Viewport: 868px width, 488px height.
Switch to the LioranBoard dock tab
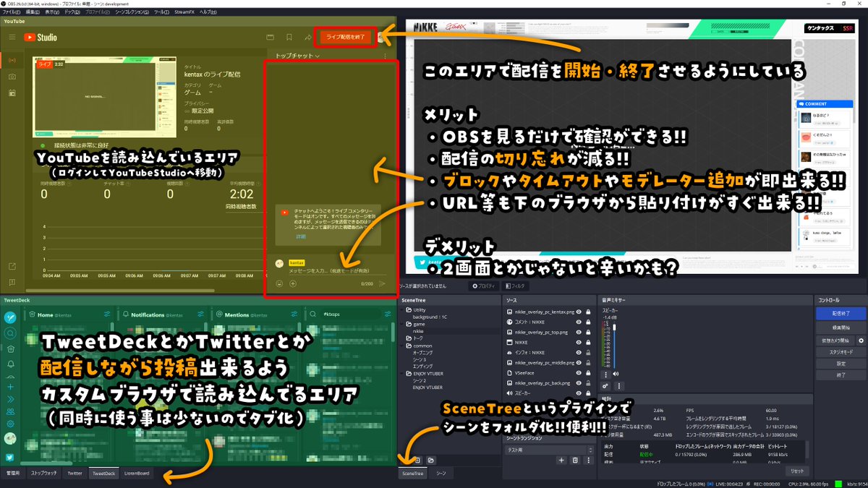click(x=136, y=474)
